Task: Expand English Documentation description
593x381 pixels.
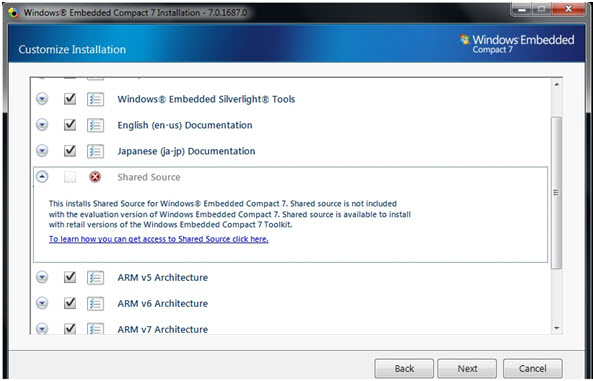Action: (x=42, y=125)
